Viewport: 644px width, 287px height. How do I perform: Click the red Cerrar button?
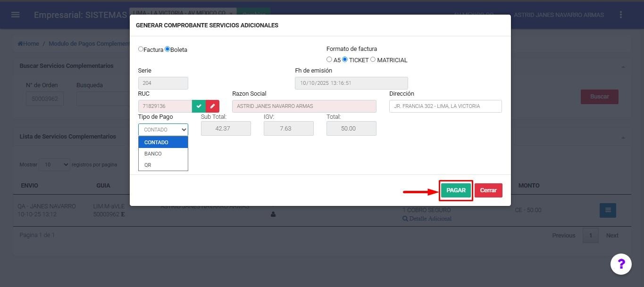coord(488,190)
